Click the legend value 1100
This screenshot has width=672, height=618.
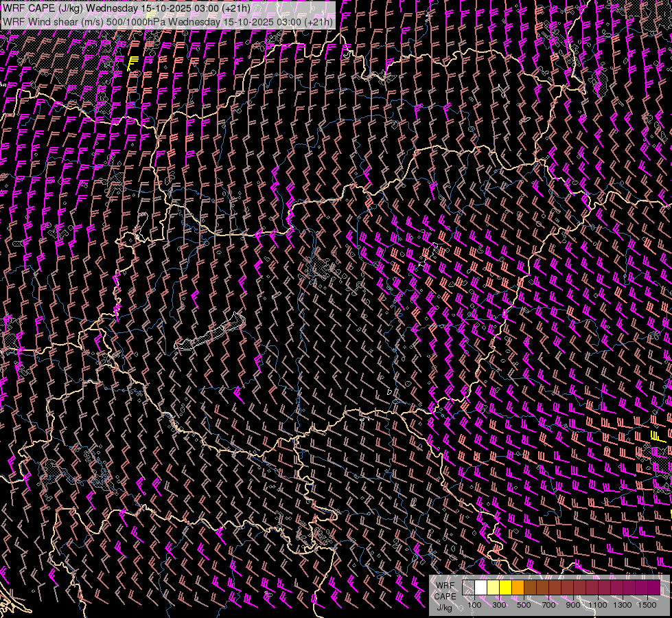[598, 605]
